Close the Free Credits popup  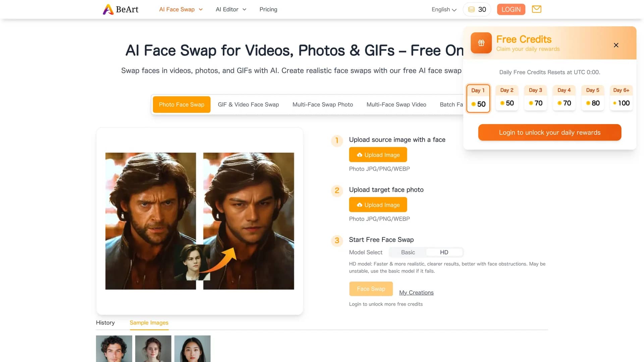616,45
